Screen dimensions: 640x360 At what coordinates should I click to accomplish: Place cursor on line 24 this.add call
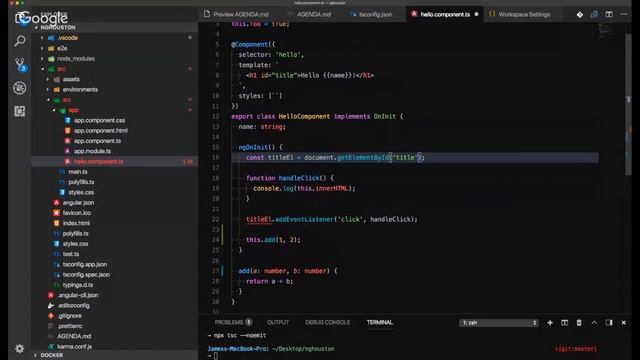coord(273,240)
